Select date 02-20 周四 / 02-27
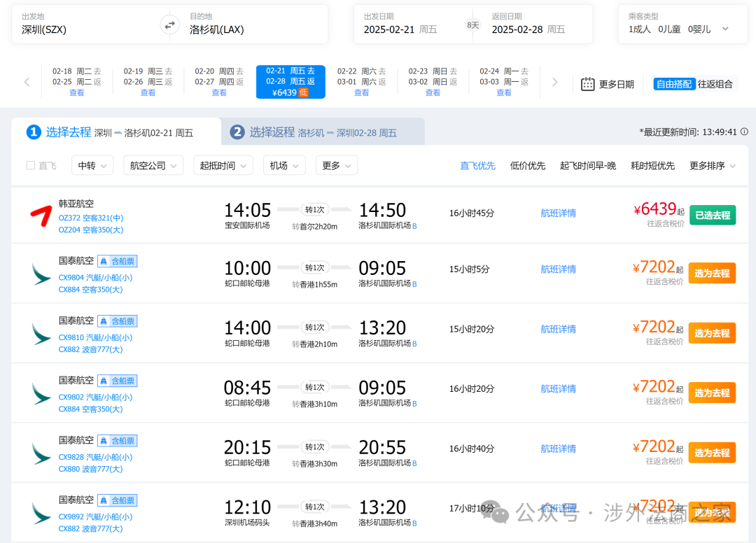Image resolution: width=756 pixels, height=543 pixels. point(219,82)
